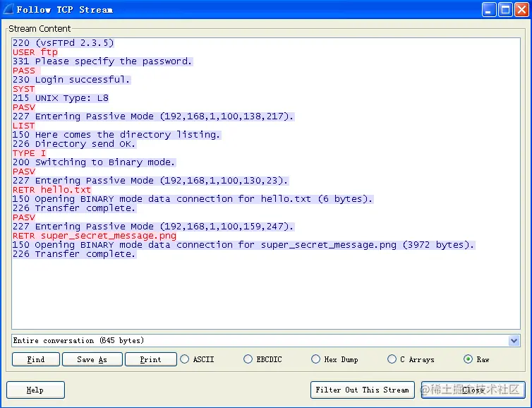Click Filter Out This Stream
This screenshot has width=532, height=408.
point(362,390)
